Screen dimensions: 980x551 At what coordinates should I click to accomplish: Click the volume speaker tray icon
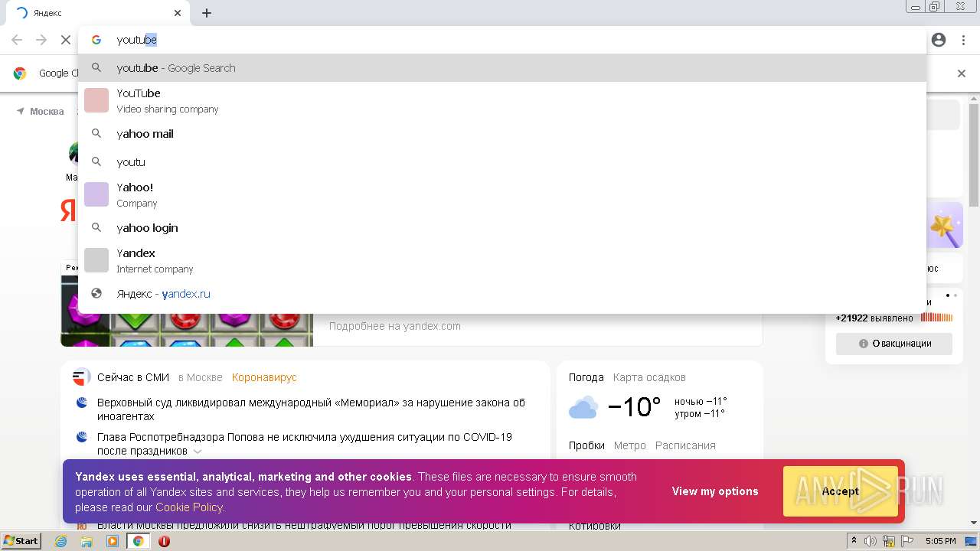pos(870,541)
